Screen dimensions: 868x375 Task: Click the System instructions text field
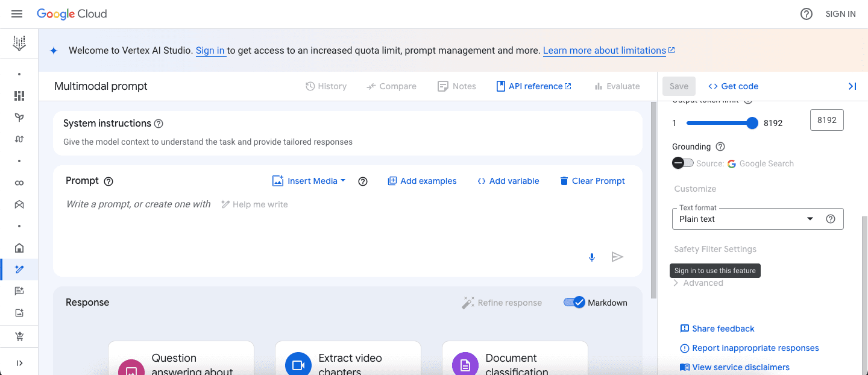coord(347,142)
